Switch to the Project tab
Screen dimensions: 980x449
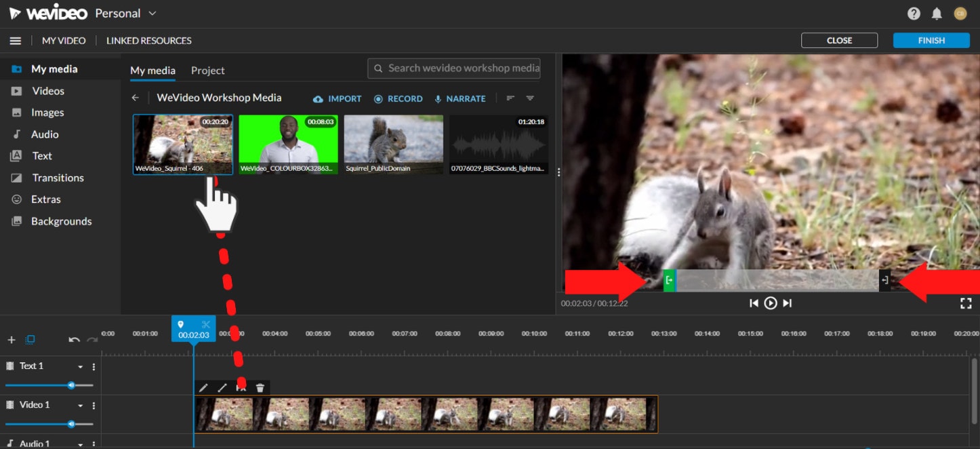tap(207, 71)
